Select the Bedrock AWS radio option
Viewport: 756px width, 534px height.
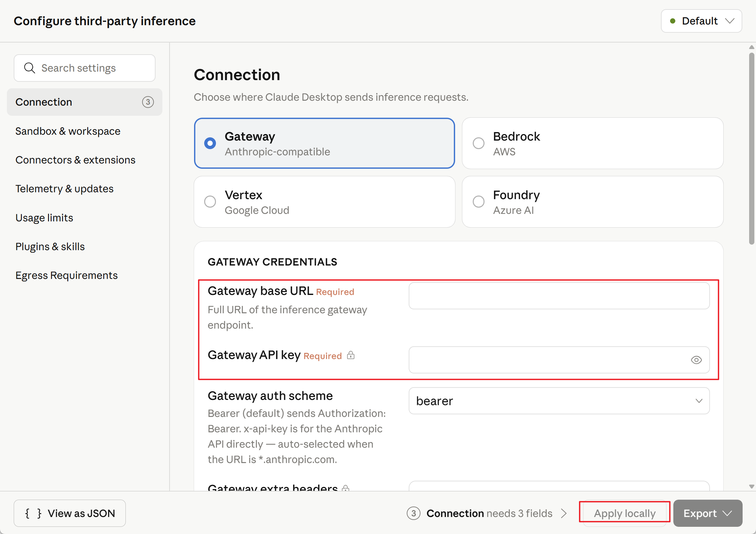[x=593, y=143]
